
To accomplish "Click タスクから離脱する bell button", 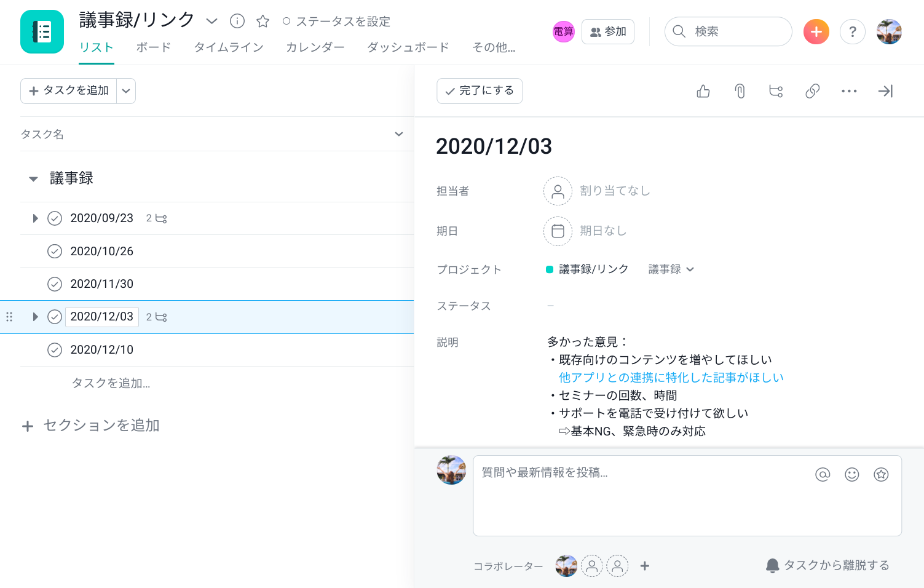I will [x=827, y=565].
